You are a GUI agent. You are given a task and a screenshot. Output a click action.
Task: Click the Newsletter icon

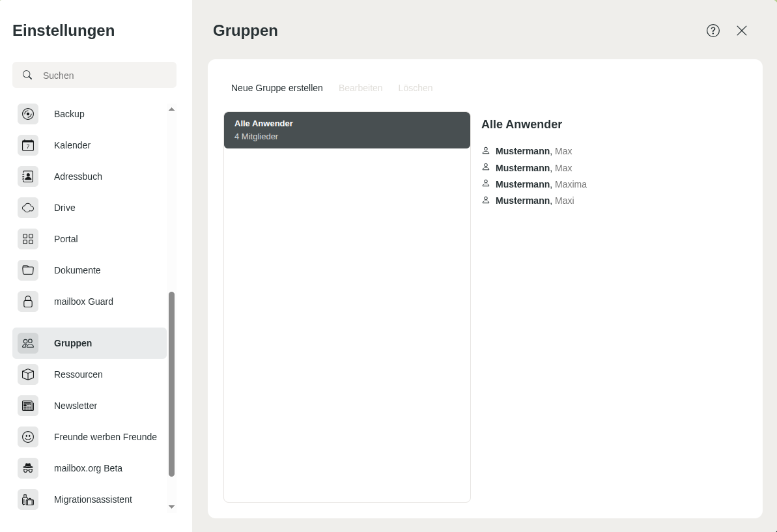pyautogui.click(x=28, y=406)
